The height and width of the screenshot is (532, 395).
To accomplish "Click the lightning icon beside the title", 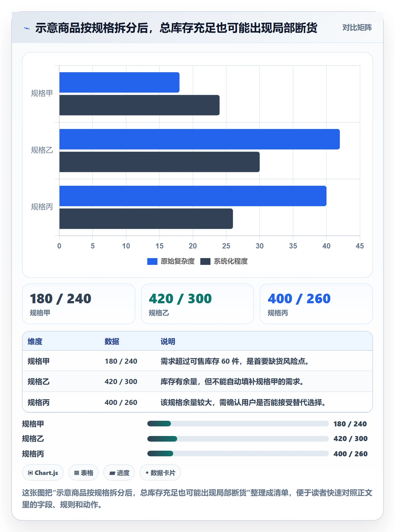I will click(27, 28).
